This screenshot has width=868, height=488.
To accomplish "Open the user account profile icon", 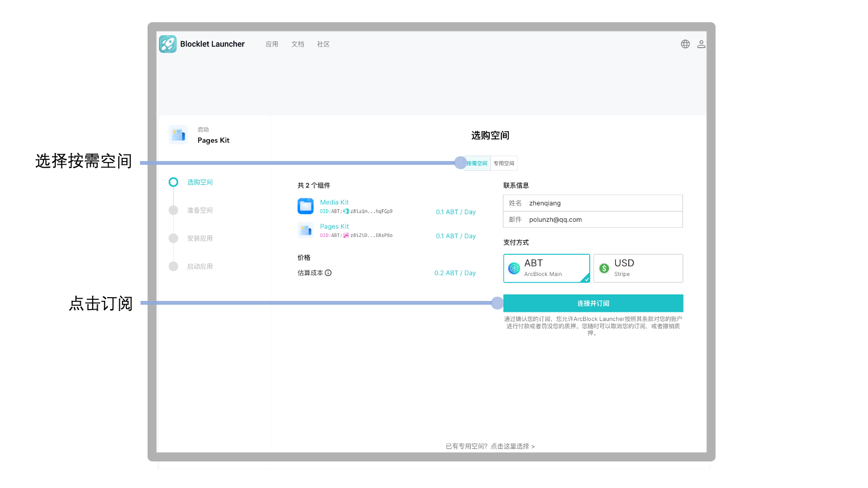I will pos(701,44).
